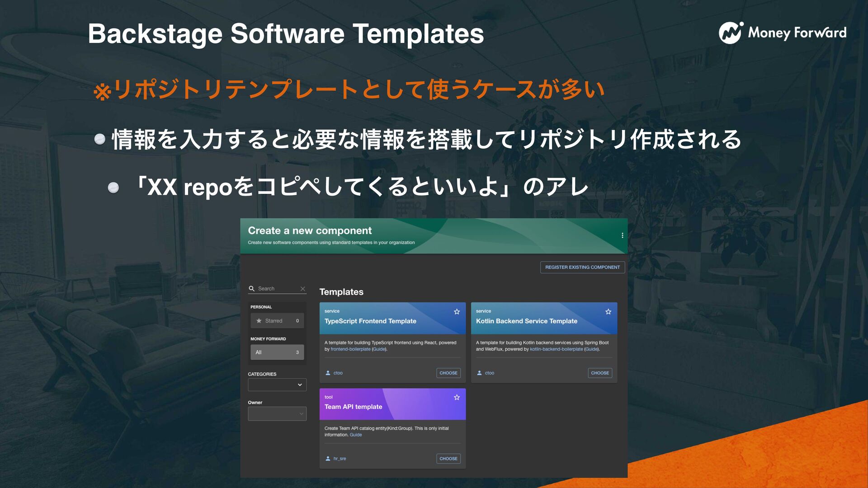
Task: Open the frontend-boilerplate link
Action: pyautogui.click(x=350, y=349)
